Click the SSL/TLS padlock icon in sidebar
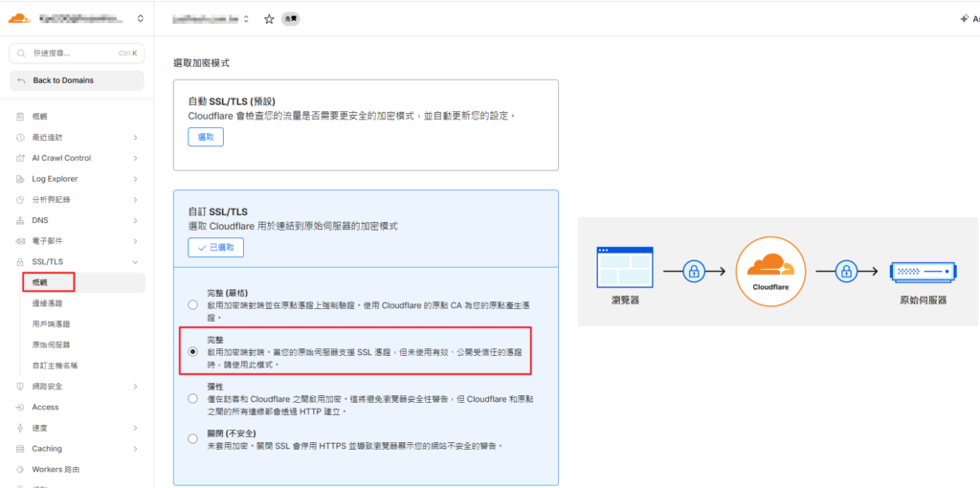 click(20, 262)
